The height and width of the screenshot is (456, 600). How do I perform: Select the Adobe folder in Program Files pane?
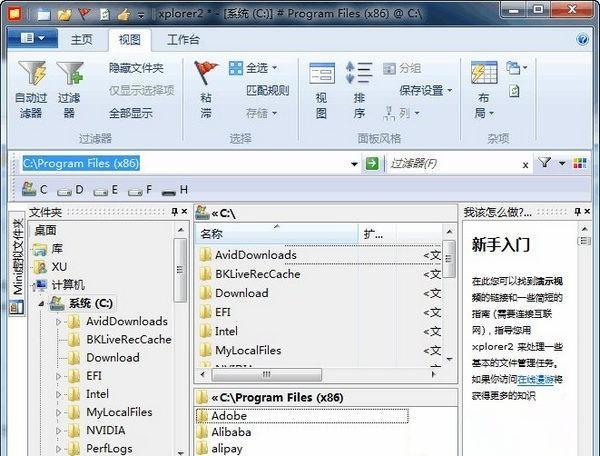pyautogui.click(x=302, y=416)
